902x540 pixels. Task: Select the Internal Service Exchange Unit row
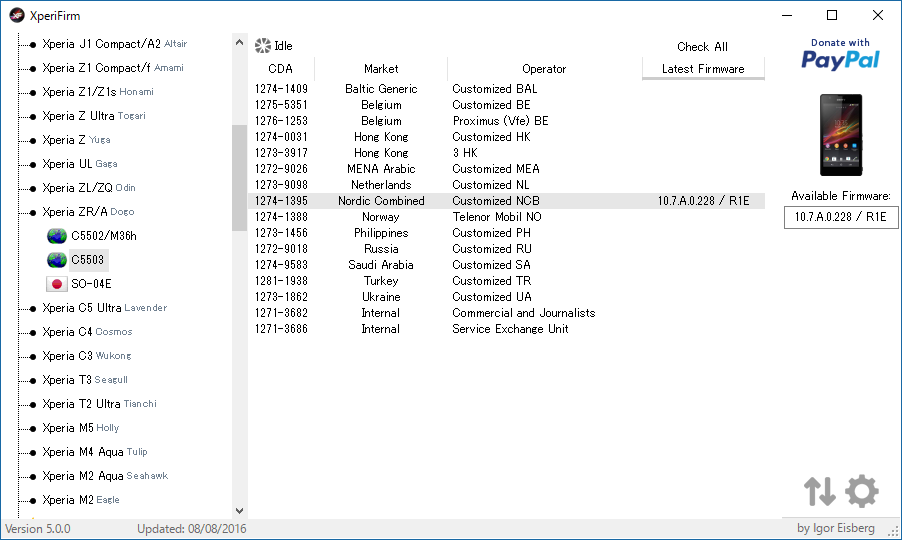coord(506,330)
